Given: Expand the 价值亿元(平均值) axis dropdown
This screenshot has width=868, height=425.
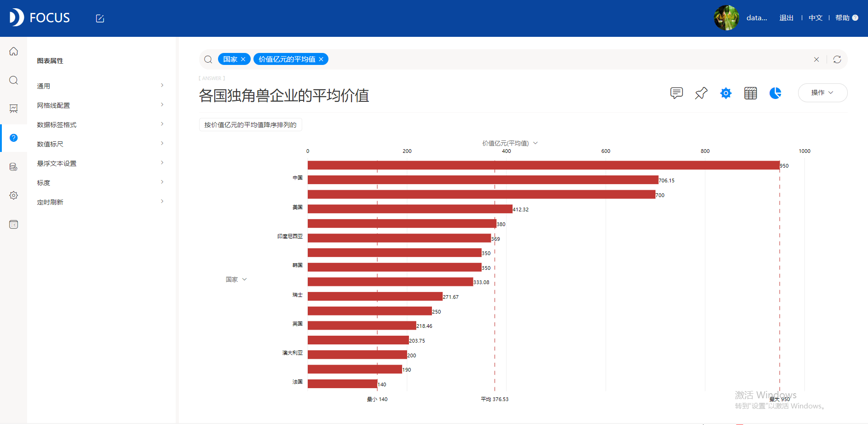Looking at the screenshot, I should coord(535,143).
